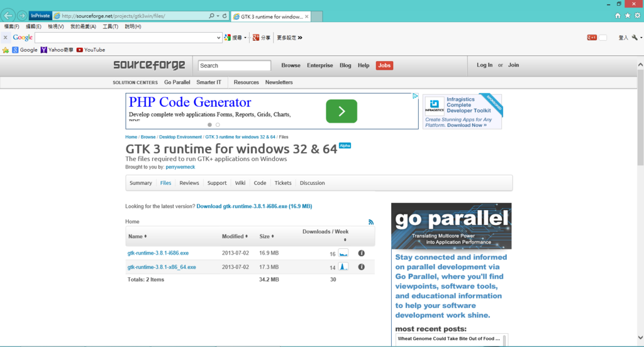Image resolution: width=644 pixels, height=347 pixels.
Task: Open the Favorites star icon
Action: pyautogui.click(x=628, y=16)
